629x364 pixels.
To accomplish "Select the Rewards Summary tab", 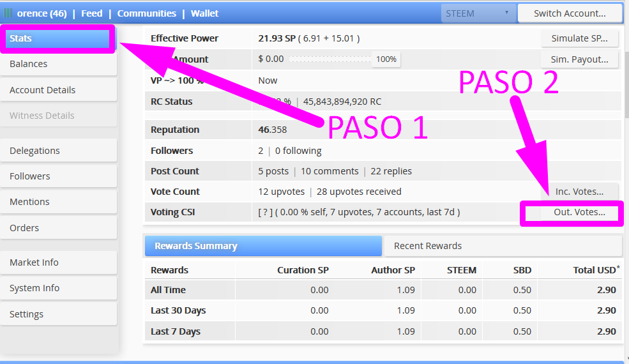I will click(263, 246).
